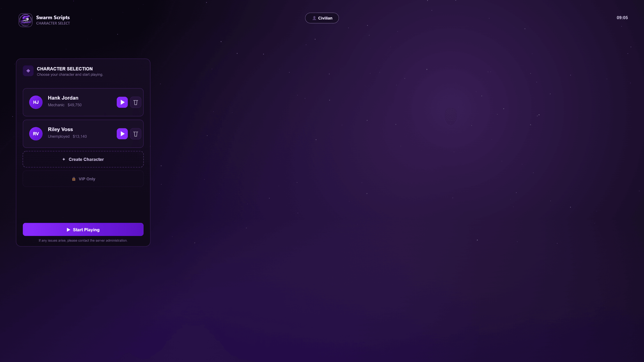
Task: Click the Unemployed job label
Action: [59, 137]
